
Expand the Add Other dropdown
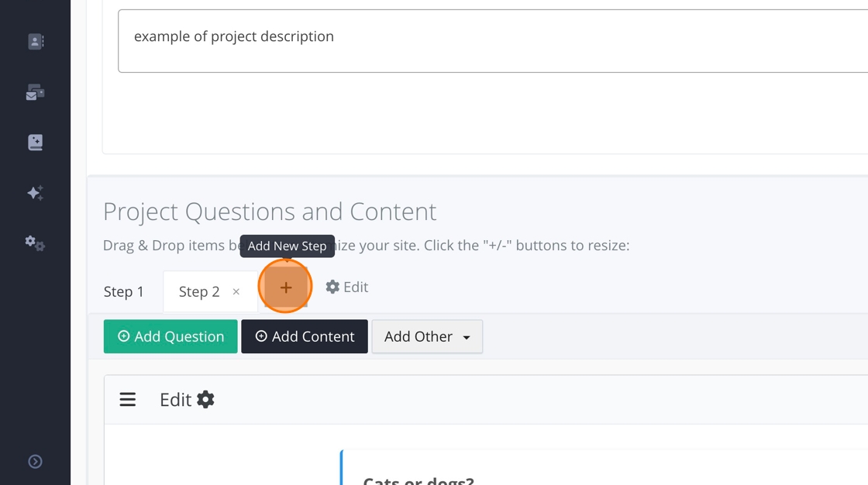427,337
